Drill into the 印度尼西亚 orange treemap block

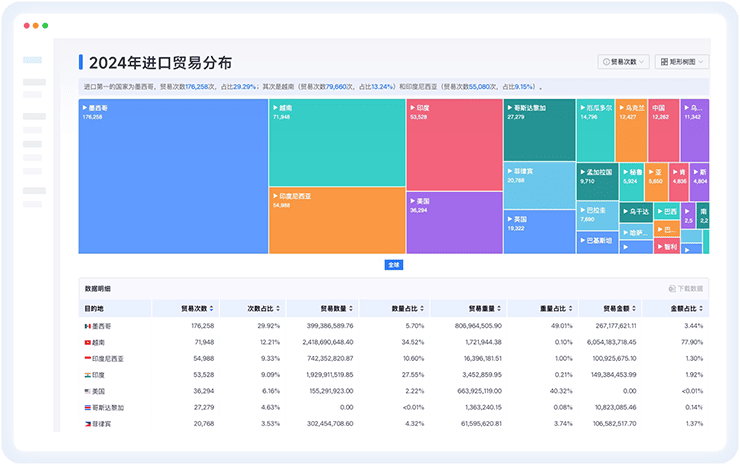tap(336, 220)
